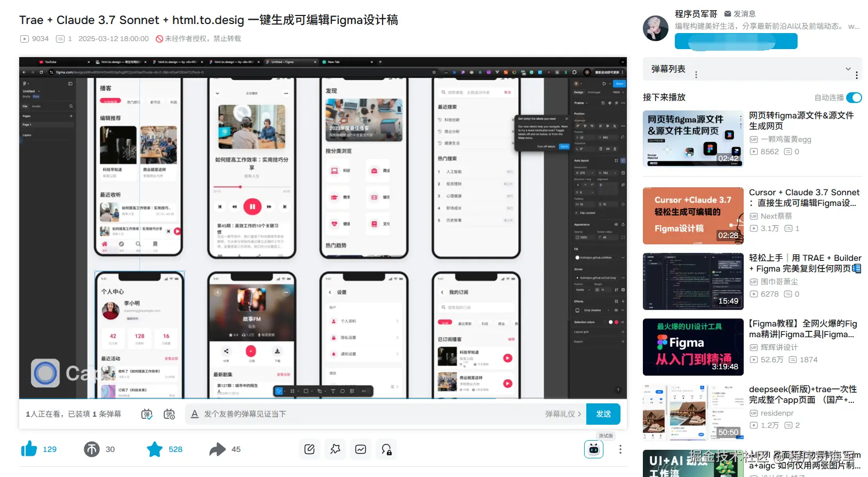Open Cursor + Claude 3.7 video thumbnail
Viewport: 868px width, 477px height.
point(693,216)
